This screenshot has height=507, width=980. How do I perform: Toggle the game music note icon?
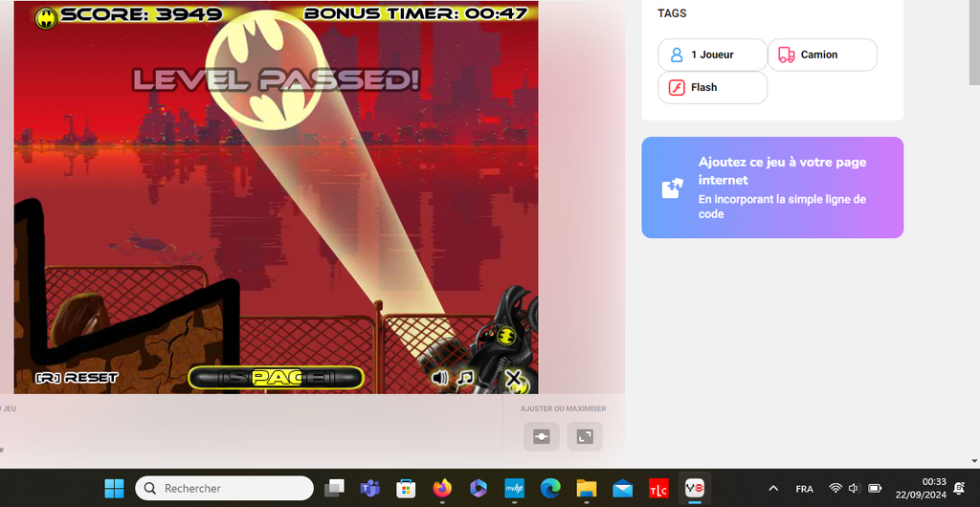click(x=465, y=377)
